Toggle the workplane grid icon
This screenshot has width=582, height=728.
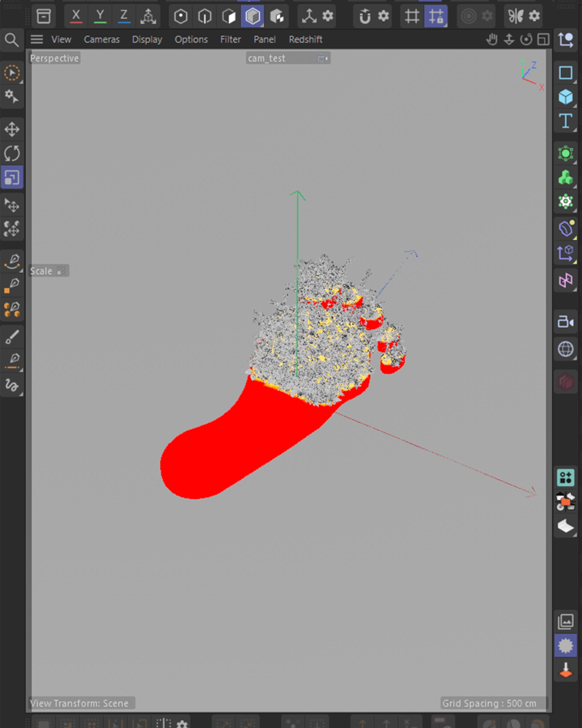pyautogui.click(x=412, y=16)
